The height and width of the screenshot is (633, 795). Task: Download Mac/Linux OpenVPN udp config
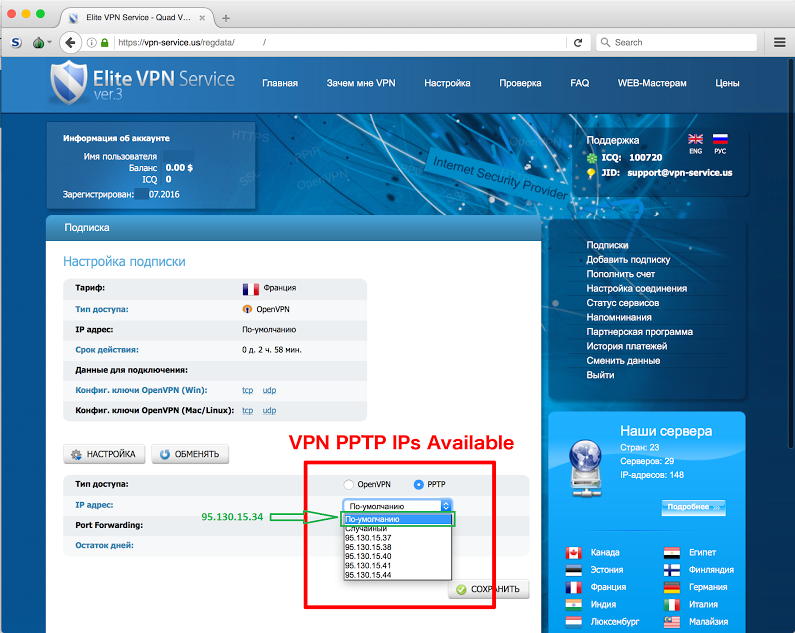pyautogui.click(x=269, y=411)
